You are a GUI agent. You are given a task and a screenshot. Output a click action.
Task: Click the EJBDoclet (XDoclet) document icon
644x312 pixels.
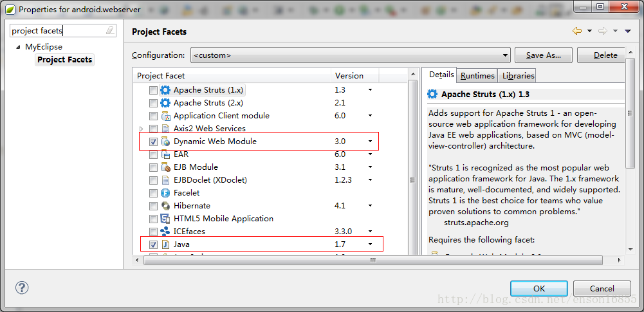pyautogui.click(x=165, y=180)
